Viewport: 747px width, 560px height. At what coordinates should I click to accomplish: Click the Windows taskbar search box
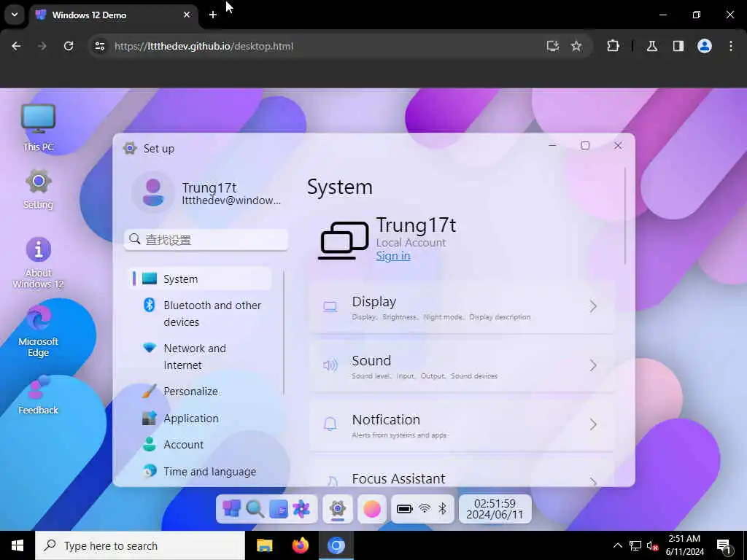[x=140, y=545]
